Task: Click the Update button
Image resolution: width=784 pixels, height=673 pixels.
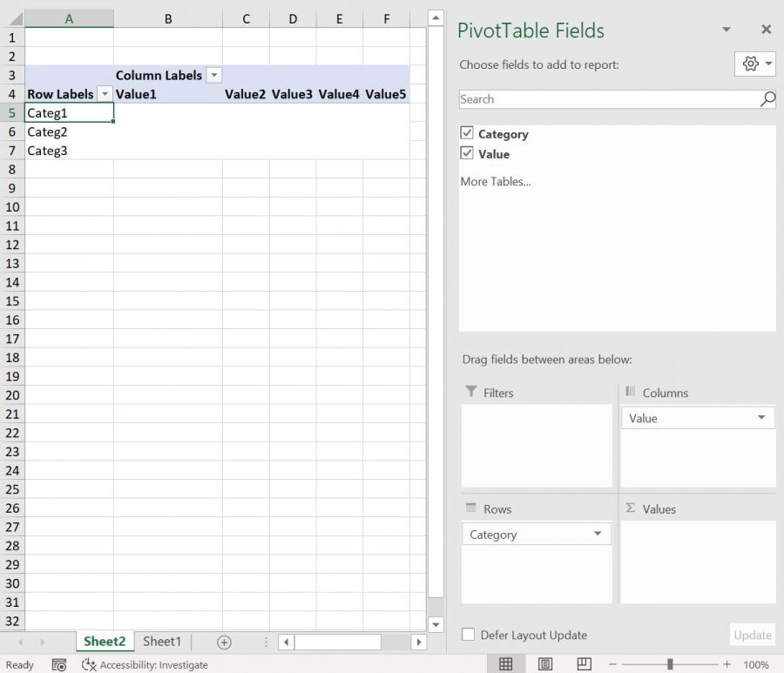Action: click(x=753, y=635)
